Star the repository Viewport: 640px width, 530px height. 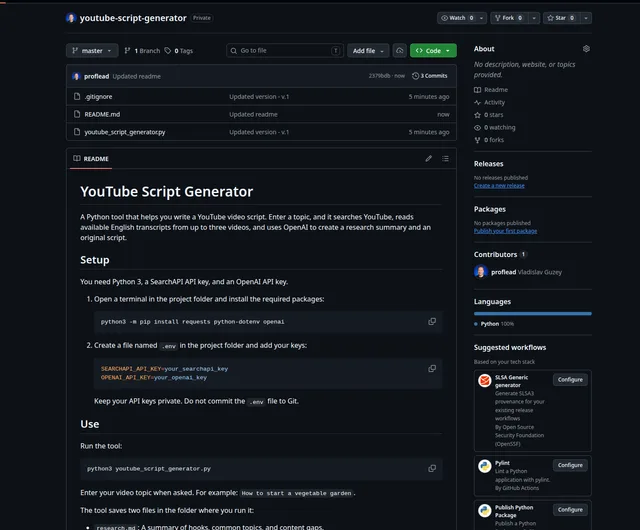pyautogui.click(x=561, y=18)
